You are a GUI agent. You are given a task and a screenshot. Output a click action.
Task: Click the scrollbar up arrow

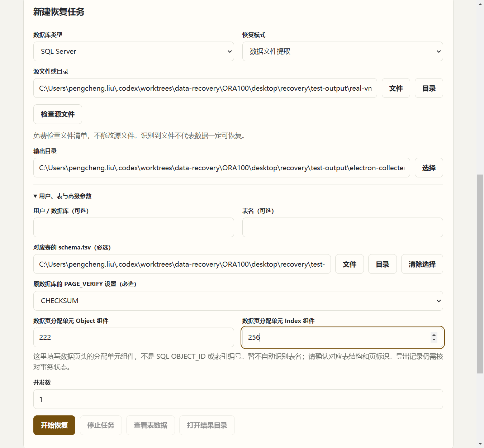coord(480,4)
